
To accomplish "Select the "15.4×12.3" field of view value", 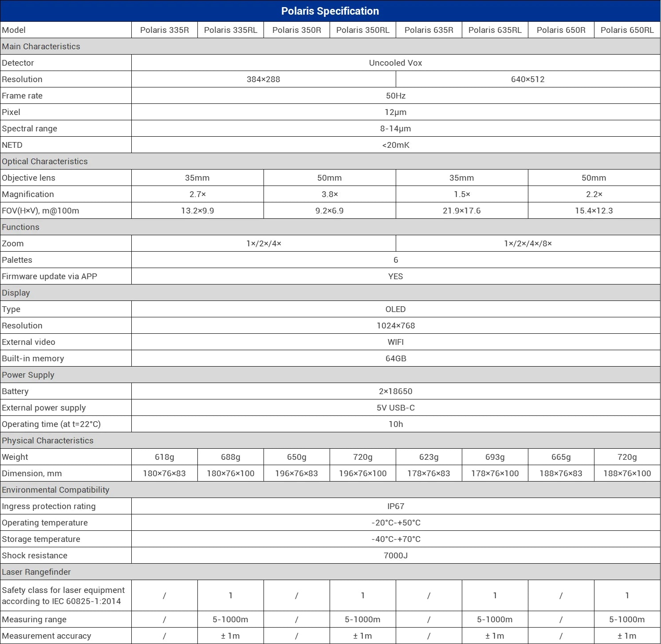I will coord(594,210).
